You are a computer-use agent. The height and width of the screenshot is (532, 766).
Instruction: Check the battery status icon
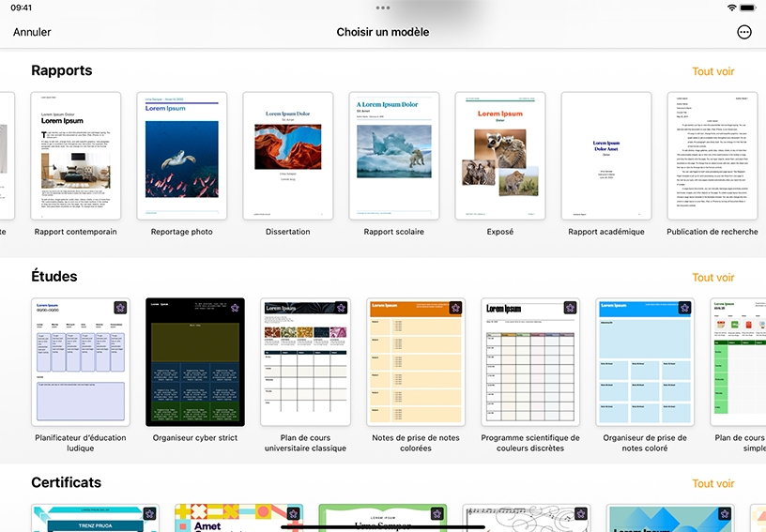click(747, 8)
